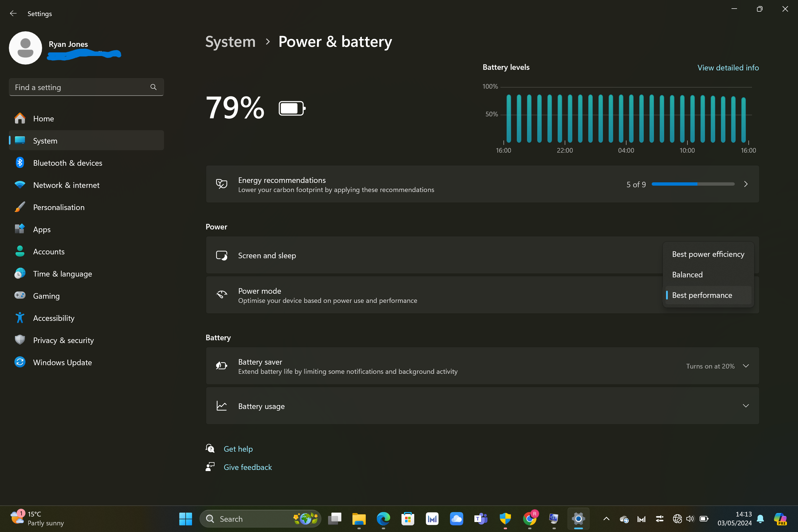The width and height of the screenshot is (798, 532).
Task: Open Accounts settings
Action: 86,251
